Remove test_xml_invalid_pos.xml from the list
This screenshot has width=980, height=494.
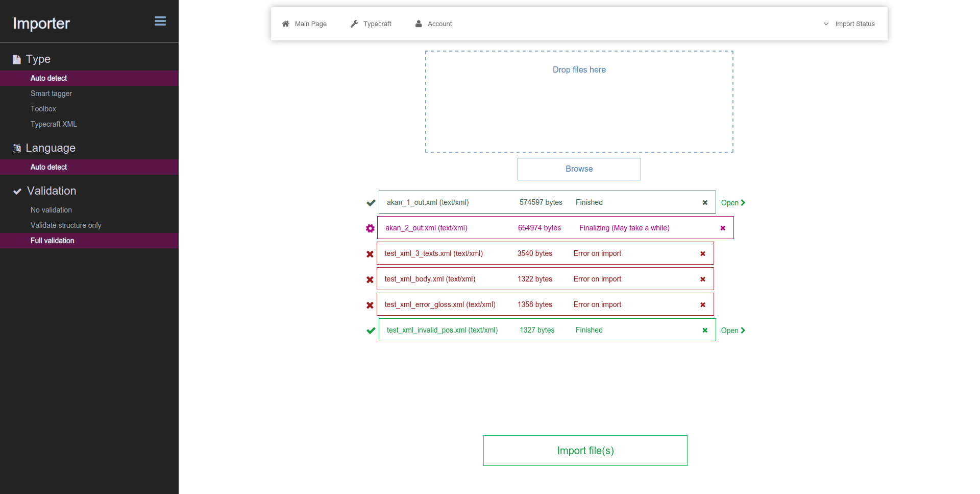(705, 330)
